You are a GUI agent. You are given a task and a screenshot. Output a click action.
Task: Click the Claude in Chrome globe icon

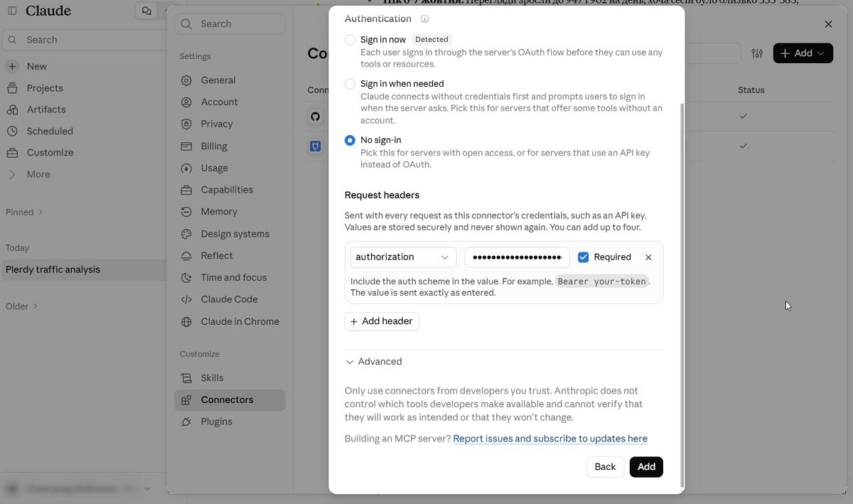click(186, 321)
